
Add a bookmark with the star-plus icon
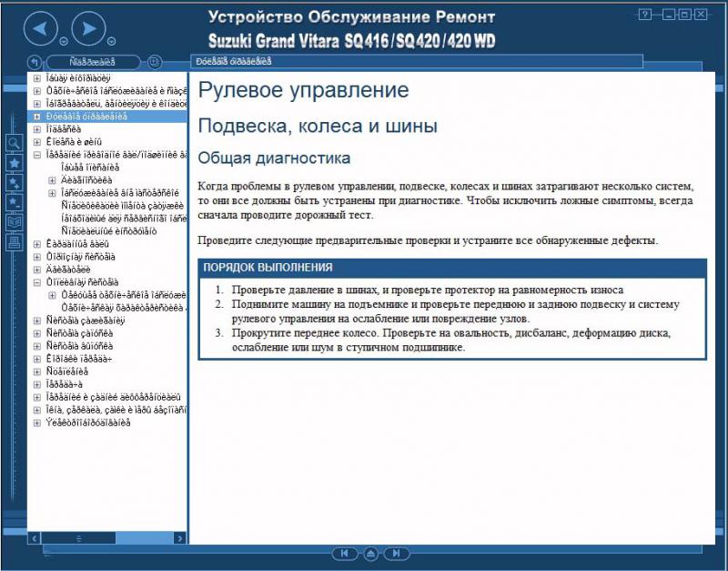pos(15,182)
